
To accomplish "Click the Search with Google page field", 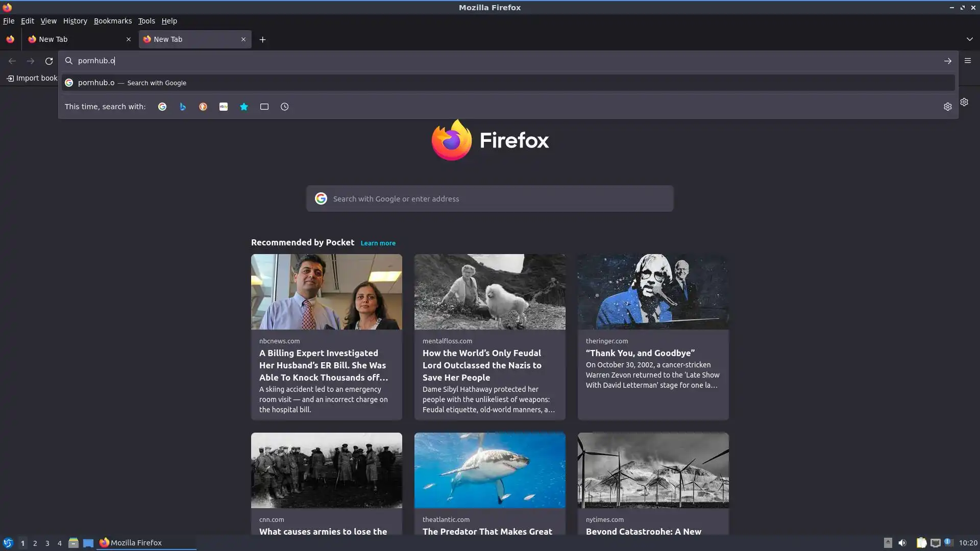I will 490,199.
